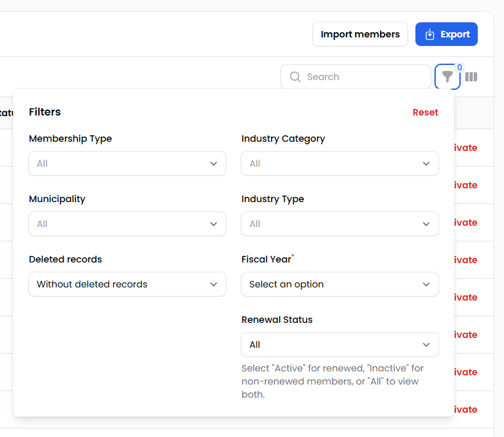Click the Import members button
The width and height of the screenshot is (504, 437).
360,34
